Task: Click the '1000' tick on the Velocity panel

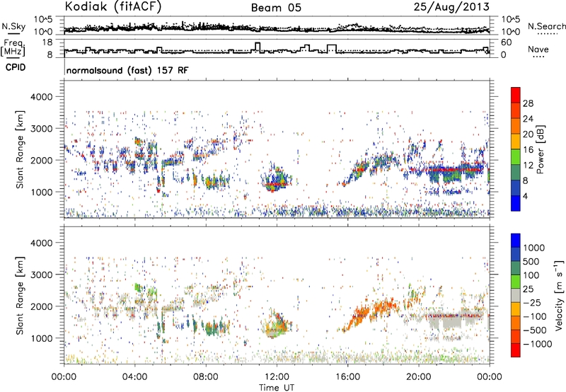Action: [x=42, y=338]
